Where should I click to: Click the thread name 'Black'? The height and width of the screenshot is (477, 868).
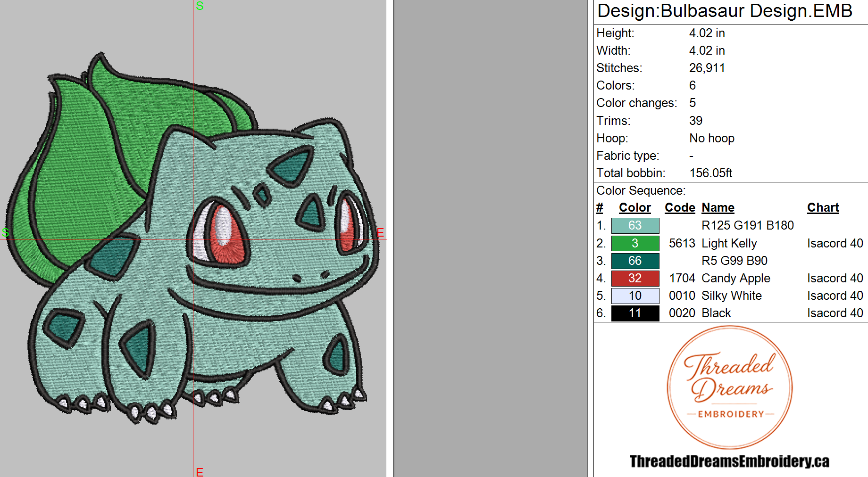716,313
